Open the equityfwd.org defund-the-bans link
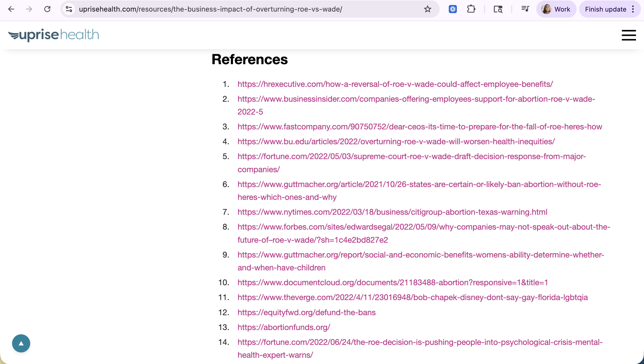 pyautogui.click(x=306, y=312)
